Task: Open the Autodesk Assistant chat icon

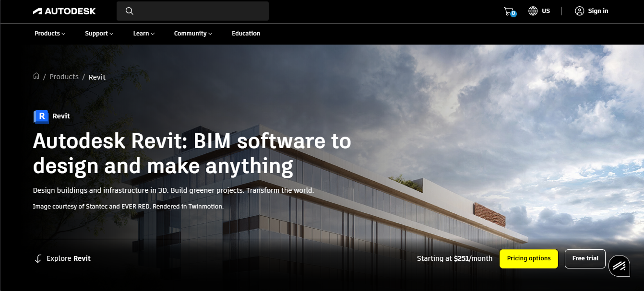Action: pyautogui.click(x=619, y=266)
